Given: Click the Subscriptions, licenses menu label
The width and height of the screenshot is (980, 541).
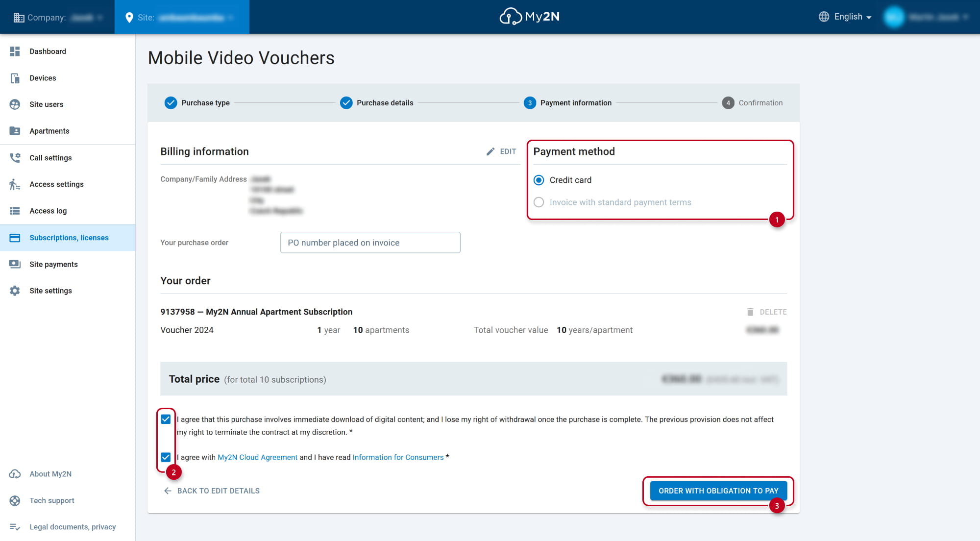Looking at the screenshot, I should (69, 238).
